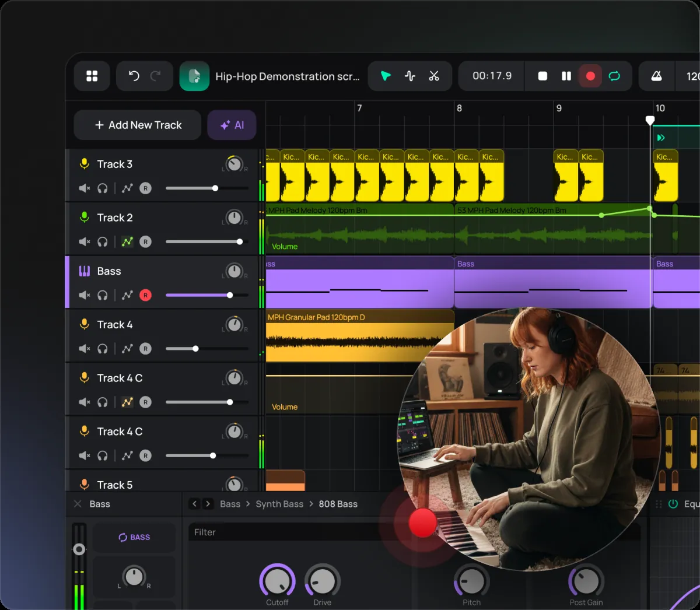Screen dimensions: 700x610
Task: Click the green fast-forward marker icon
Action: click(x=661, y=138)
